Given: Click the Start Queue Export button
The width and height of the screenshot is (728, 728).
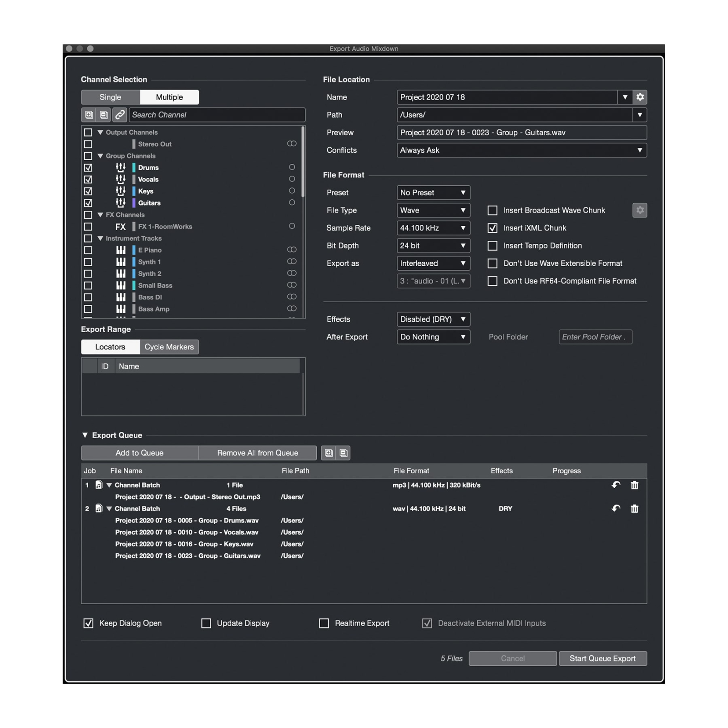Looking at the screenshot, I should point(602,658).
